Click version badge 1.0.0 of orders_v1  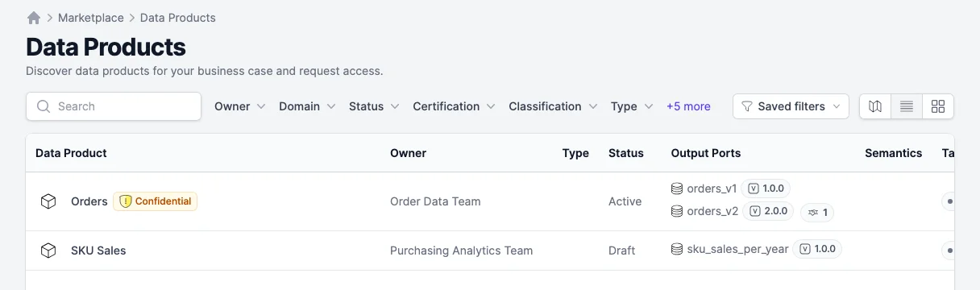click(x=766, y=188)
